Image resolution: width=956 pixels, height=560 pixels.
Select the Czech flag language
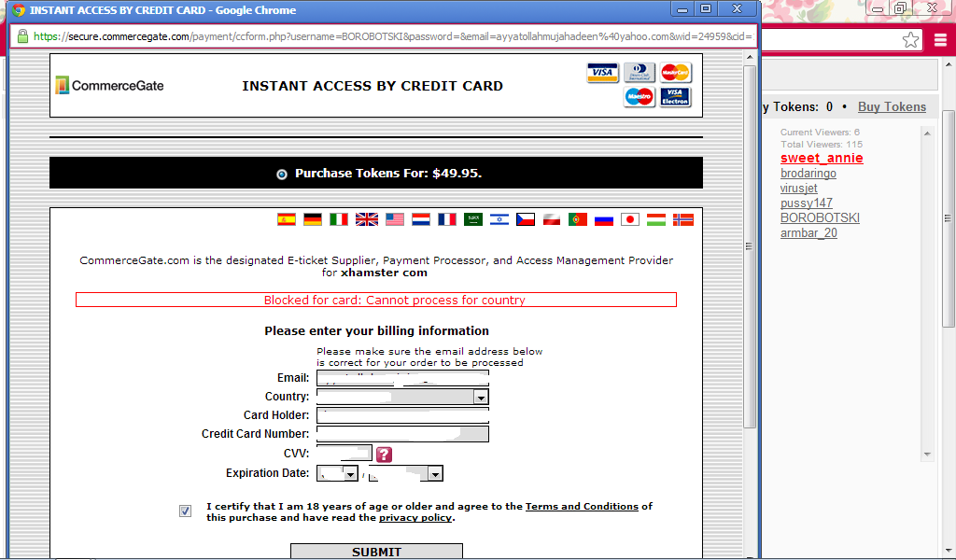526,219
